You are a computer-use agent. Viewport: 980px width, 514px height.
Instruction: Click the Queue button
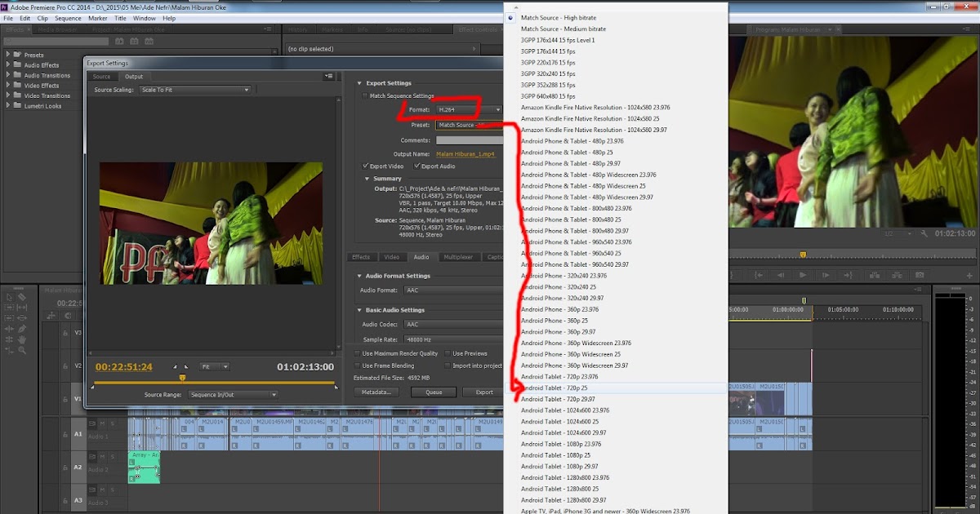(x=434, y=392)
